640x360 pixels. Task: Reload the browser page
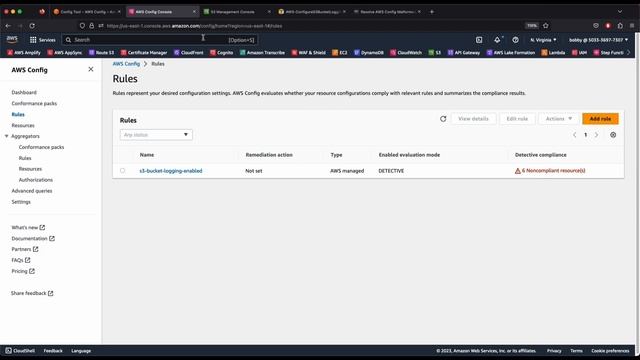tap(32, 25)
